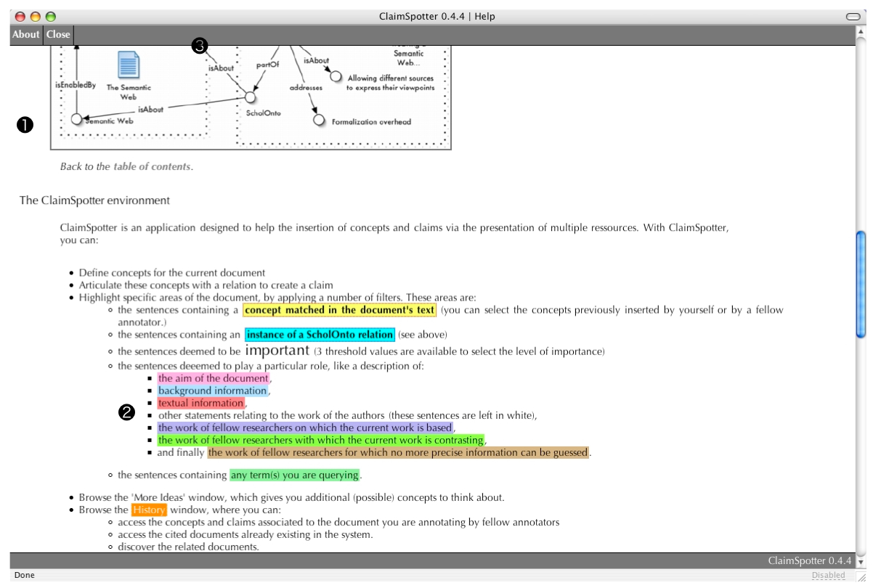Click 'access the cited documents already existing' line
Viewport: 873px width, 588px height.
click(x=245, y=534)
